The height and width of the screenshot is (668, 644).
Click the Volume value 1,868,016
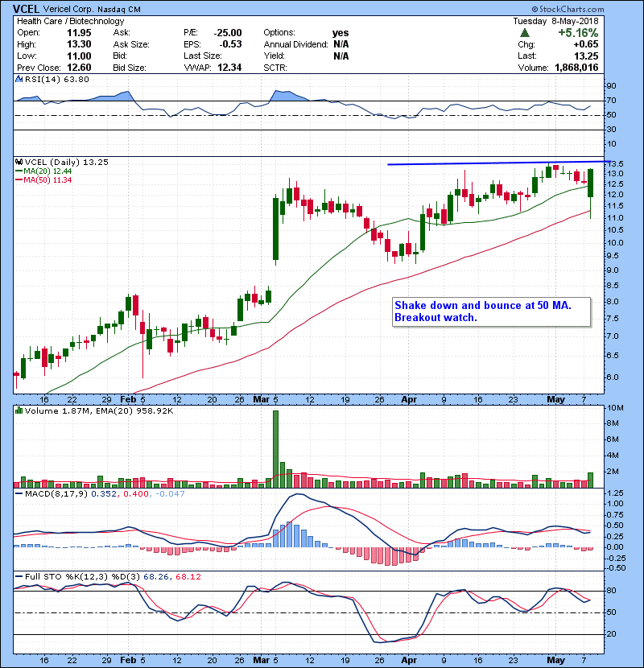tap(576, 68)
